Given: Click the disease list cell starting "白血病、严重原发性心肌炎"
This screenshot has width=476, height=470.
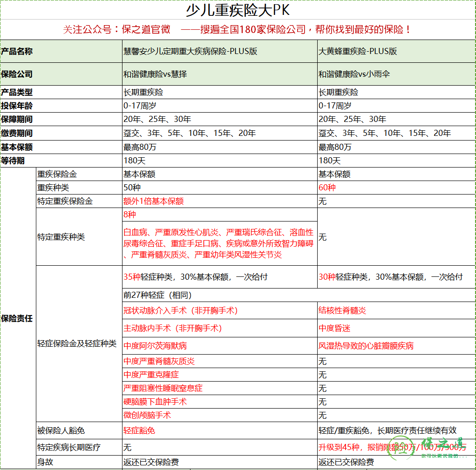Looking at the screenshot, I should coord(220,243).
